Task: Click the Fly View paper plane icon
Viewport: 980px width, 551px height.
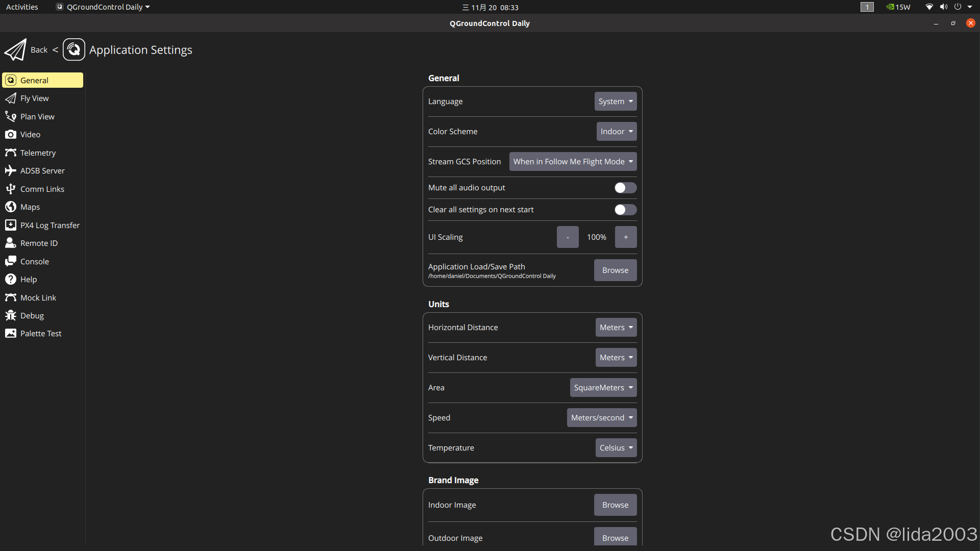Action: click(11, 98)
